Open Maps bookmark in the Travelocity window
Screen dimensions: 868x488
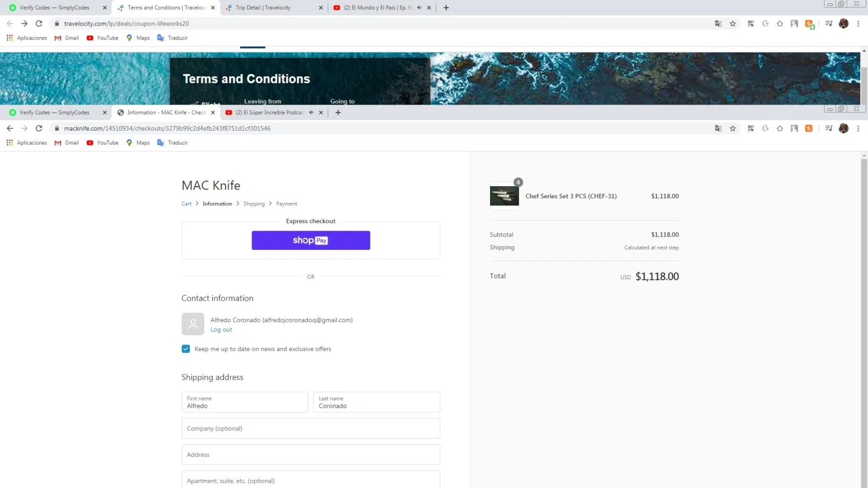pos(138,38)
